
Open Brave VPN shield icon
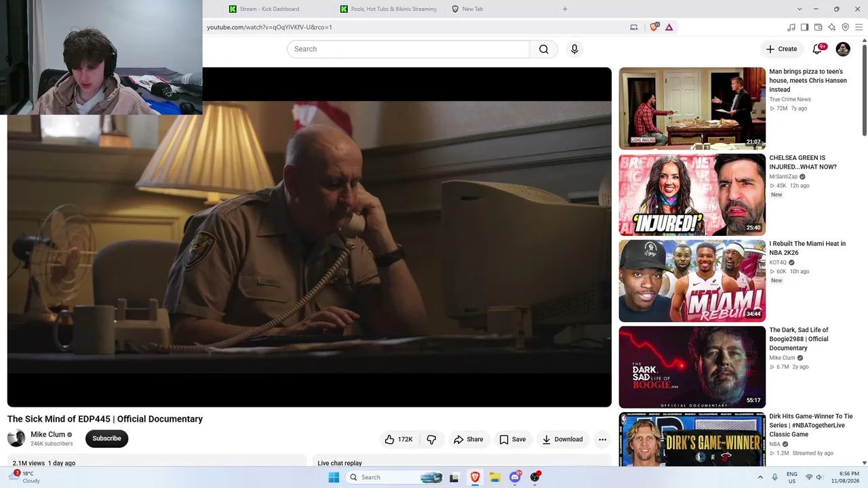coord(845,27)
